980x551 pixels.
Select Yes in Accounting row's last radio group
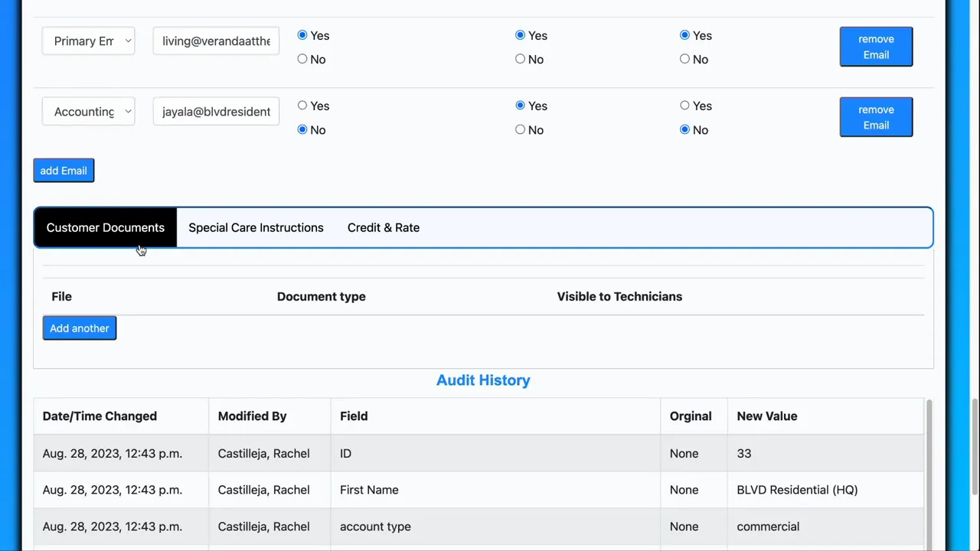click(x=684, y=106)
